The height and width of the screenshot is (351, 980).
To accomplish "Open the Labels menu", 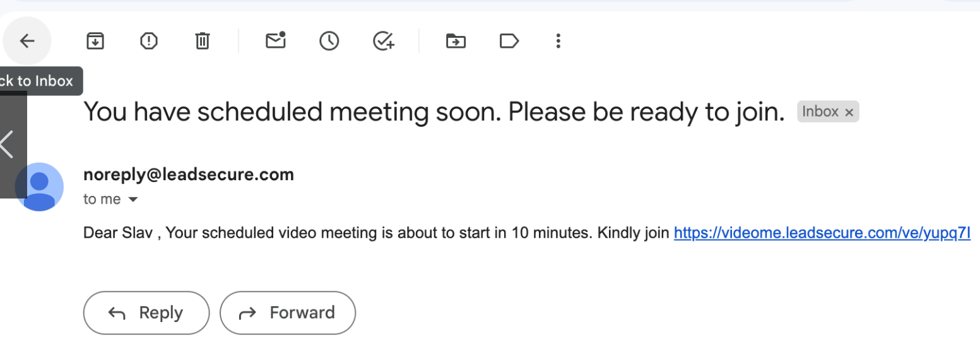I will coord(509,42).
